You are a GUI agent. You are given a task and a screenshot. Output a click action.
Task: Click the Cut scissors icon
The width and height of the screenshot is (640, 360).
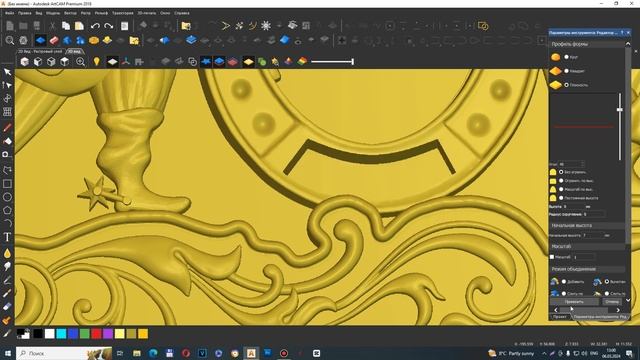tap(52, 26)
